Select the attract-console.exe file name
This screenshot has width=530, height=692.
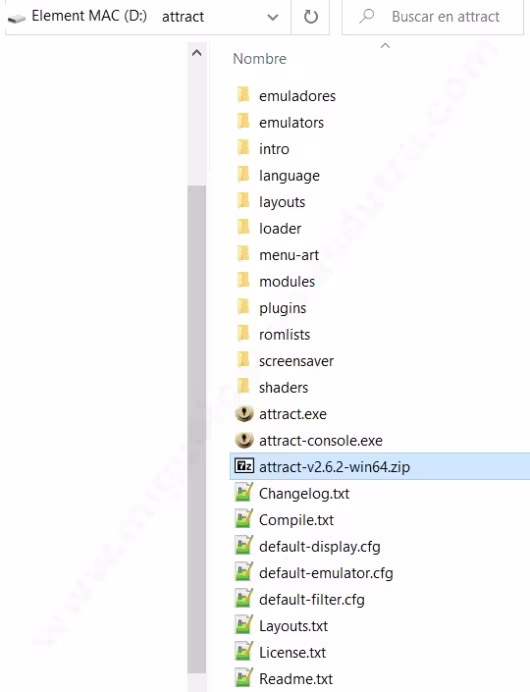click(x=321, y=440)
